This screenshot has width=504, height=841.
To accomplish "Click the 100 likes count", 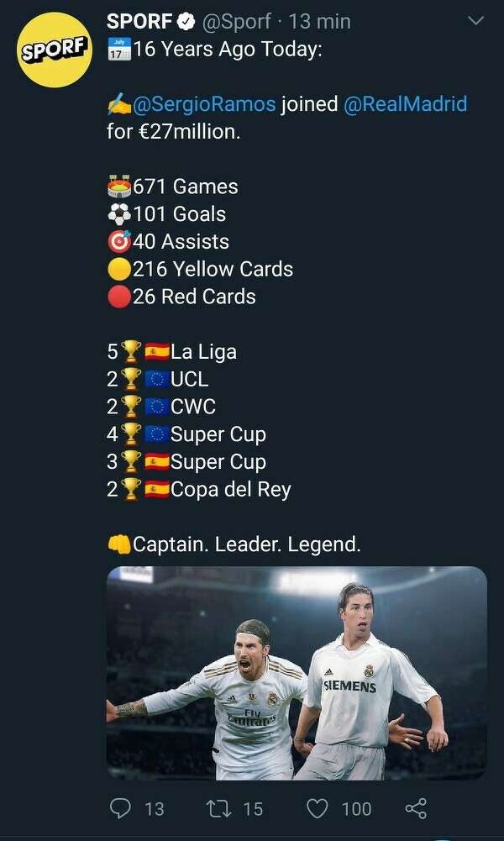I will [x=356, y=808].
